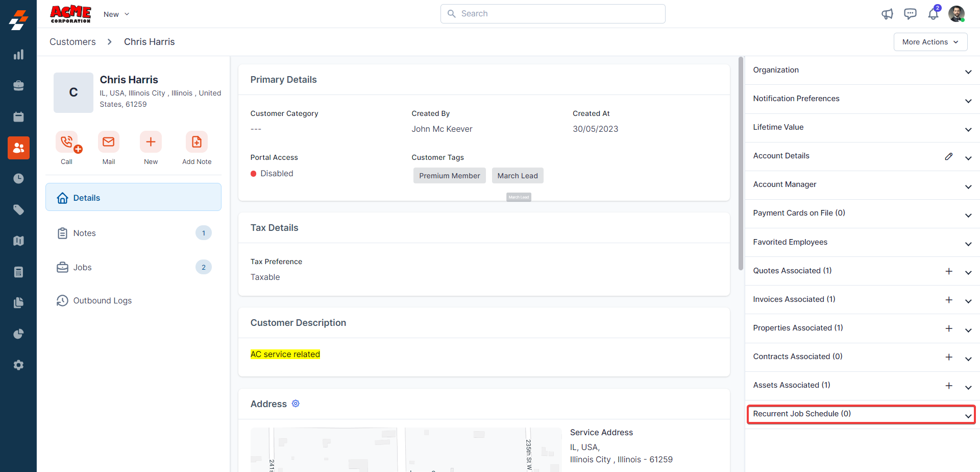This screenshot has height=472, width=980.
Task: Add an invoice via plus icon
Action: (x=948, y=300)
